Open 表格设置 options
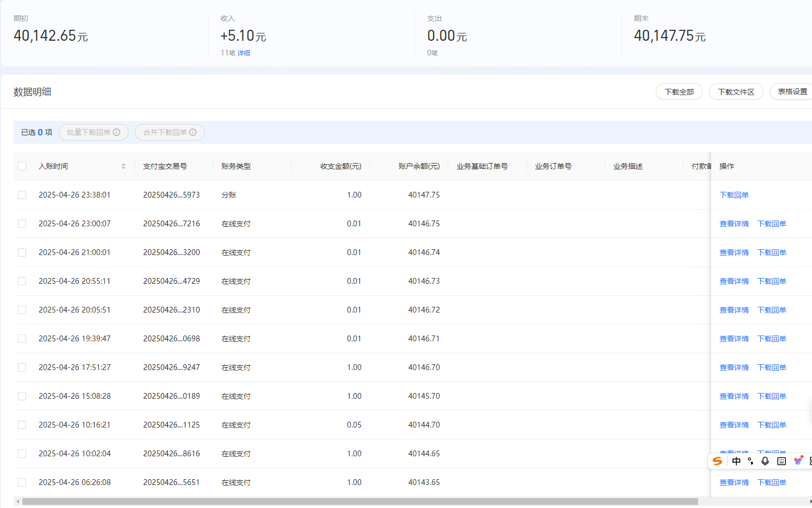The width and height of the screenshot is (812, 508). coord(791,92)
